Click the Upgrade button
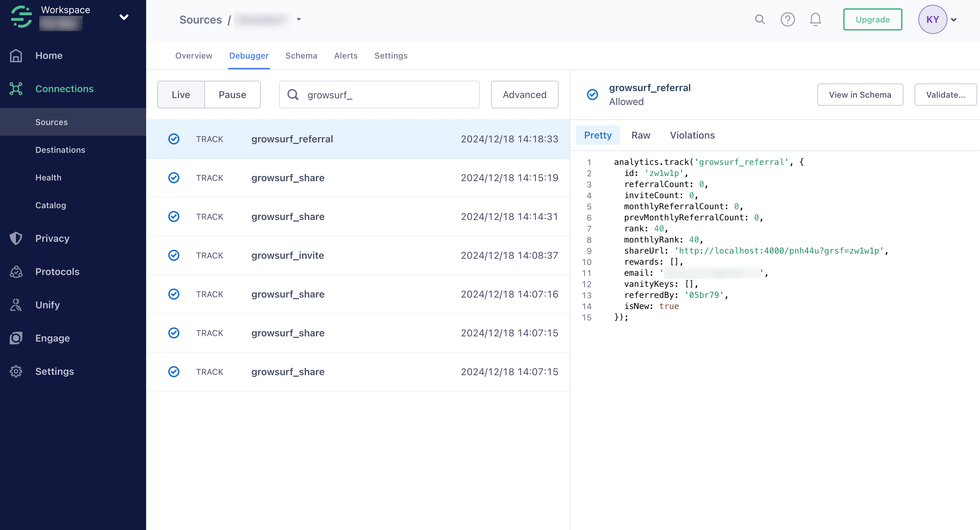Screen dimensions: 980x530 (872, 19)
